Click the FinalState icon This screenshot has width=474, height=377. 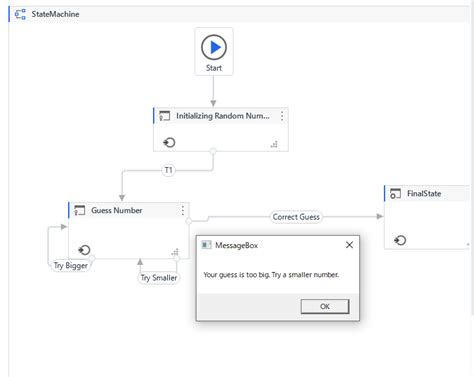[x=395, y=194]
